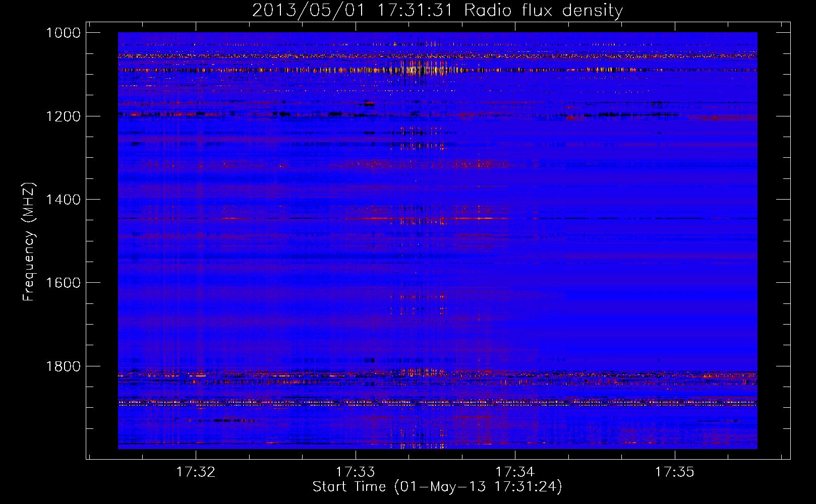This screenshot has width=816, height=504.
Task: Select the '1400' frequency axis label
Action: click(x=63, y=200)
